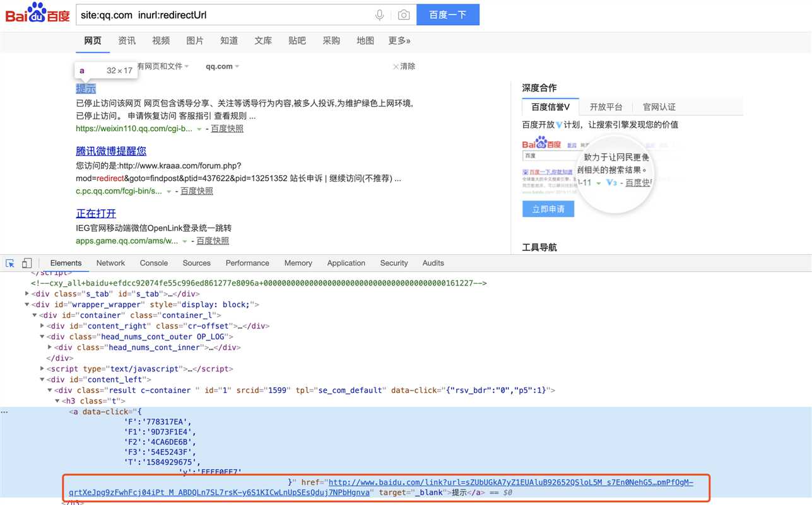Switch to DevTools Application tab

click(x=346, y=263)
